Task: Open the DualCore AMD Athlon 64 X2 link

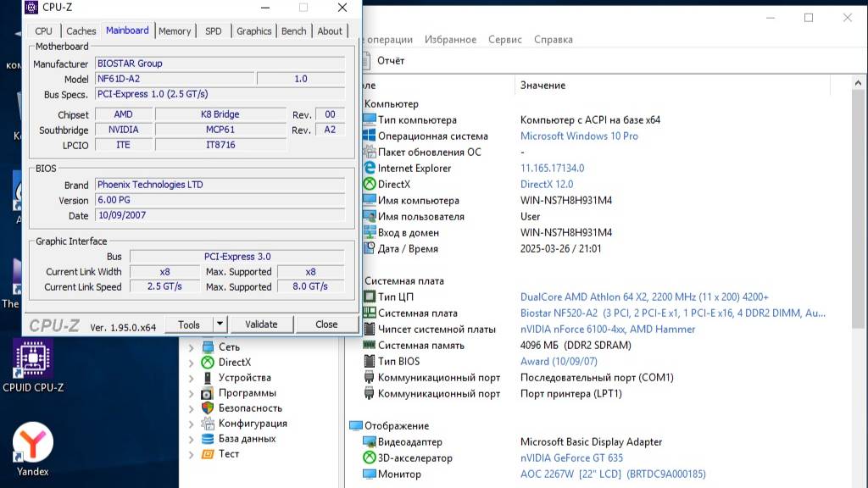Action: (644, 297)
